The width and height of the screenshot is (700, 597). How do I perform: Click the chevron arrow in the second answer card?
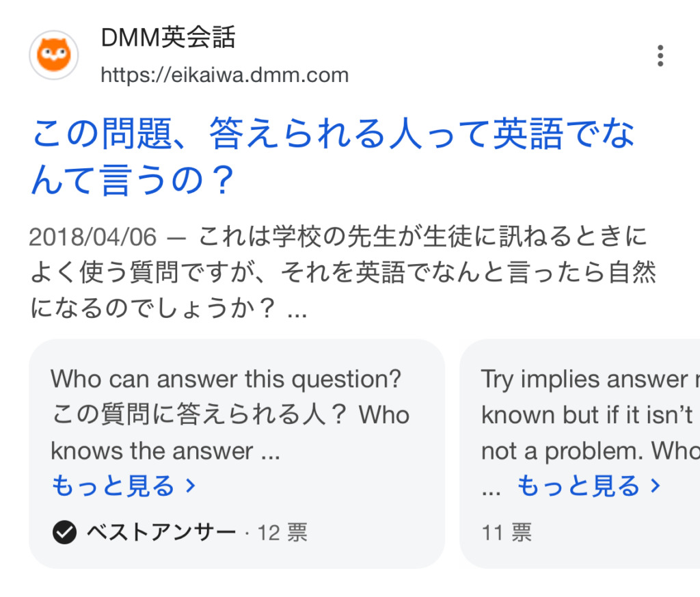(656, 486)
